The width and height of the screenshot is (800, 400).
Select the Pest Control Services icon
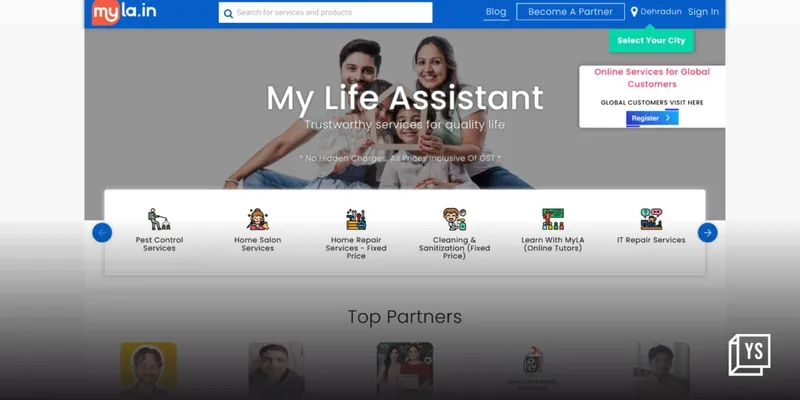[159, 219]
